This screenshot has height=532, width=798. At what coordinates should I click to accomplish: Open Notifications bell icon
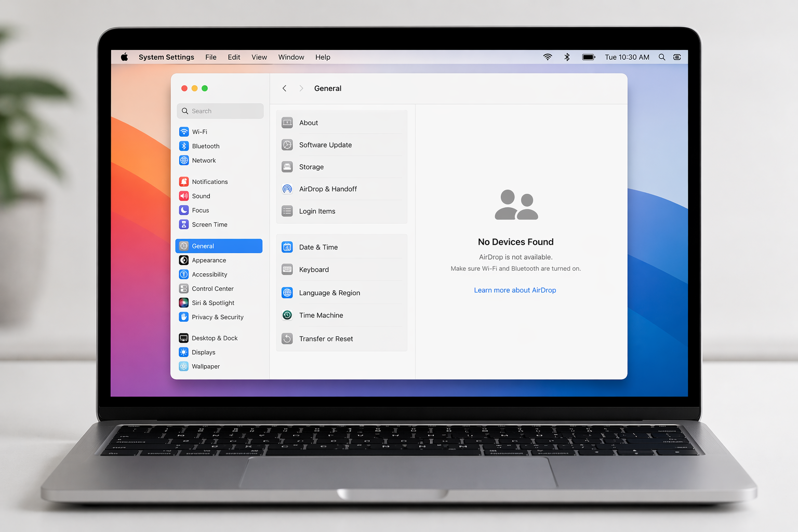point(184,181)
